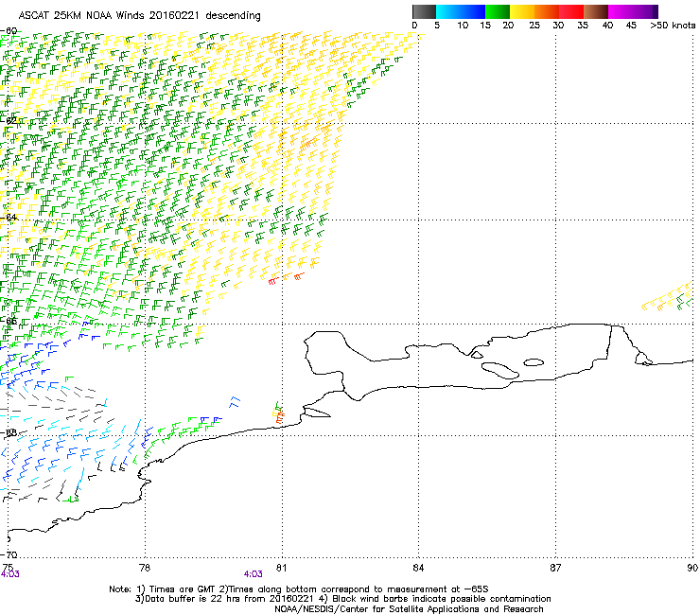Click the red wind barbs just west of longitude 81 at about -65 latitude
The width and height of the screenshot is (700, 615).
272,281
